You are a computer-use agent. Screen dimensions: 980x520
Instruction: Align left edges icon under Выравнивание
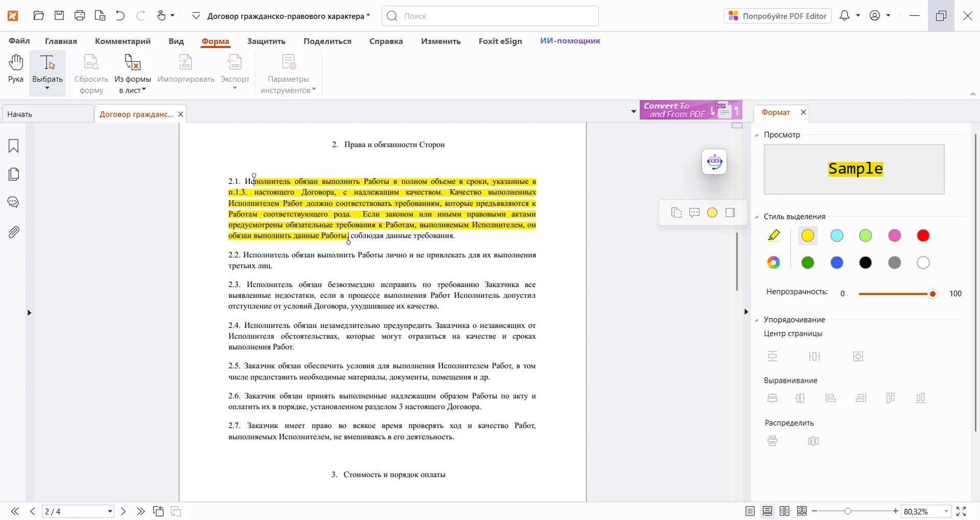831,398
